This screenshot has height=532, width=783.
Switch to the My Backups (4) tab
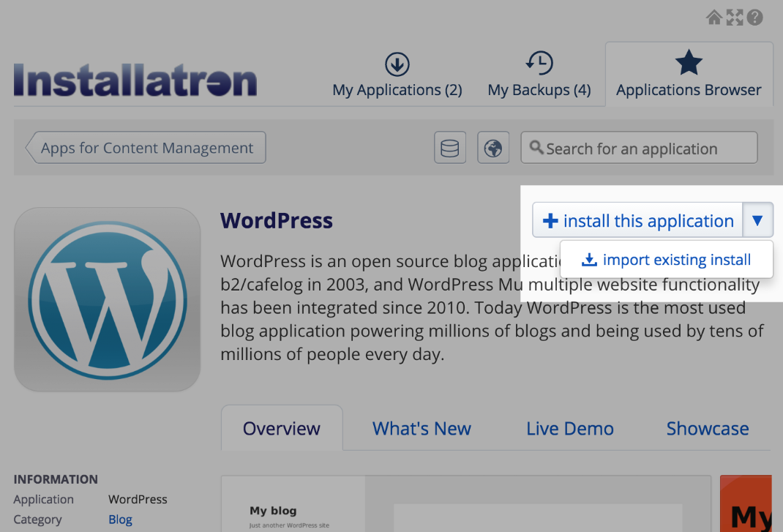[x=539, y=75]
